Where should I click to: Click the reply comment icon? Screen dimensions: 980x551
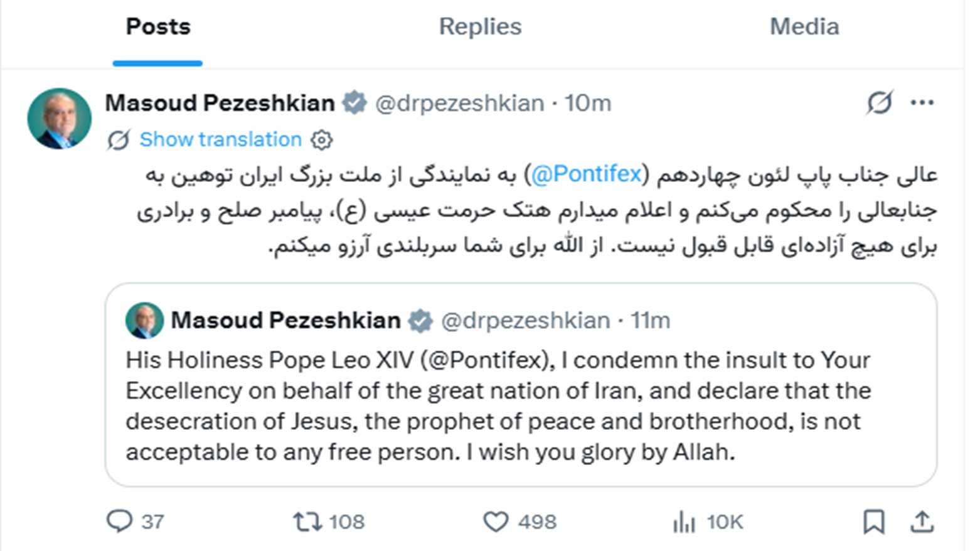pos(119,521)
